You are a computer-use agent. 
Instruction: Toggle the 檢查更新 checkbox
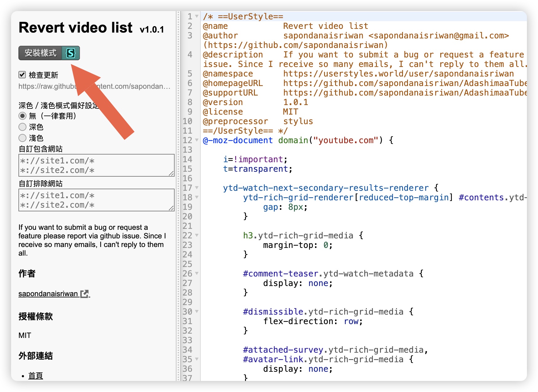pos(22,75)
